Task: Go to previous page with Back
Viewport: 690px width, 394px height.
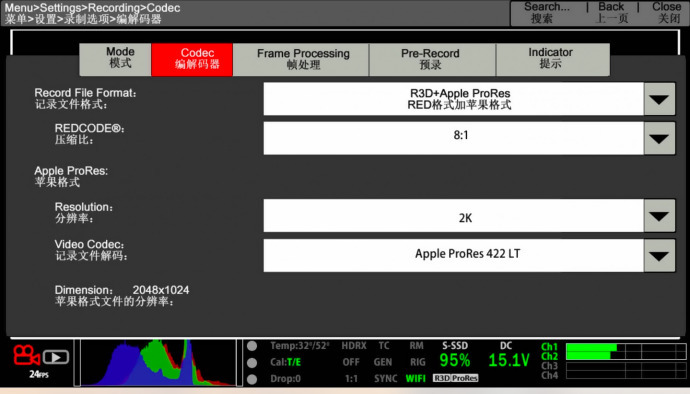Action: click(x=611, y=13)
